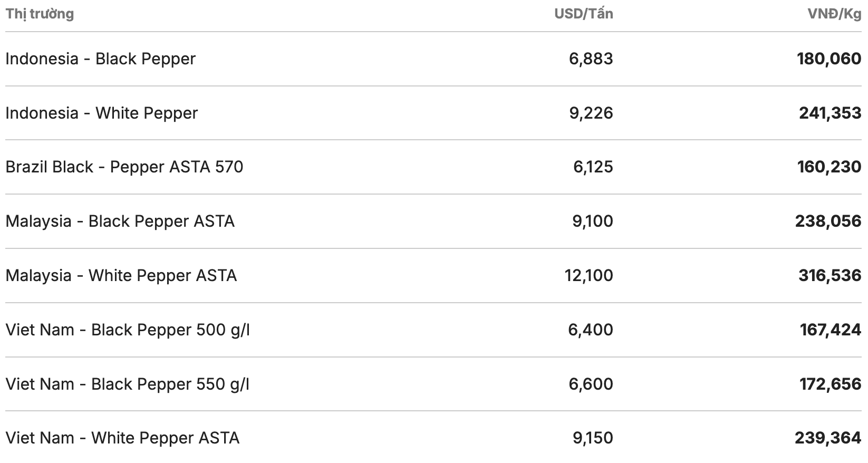Select Viet Nam - White Pepper ASTA row
This screenshot has width=868, height=463.
click(122, 438)
